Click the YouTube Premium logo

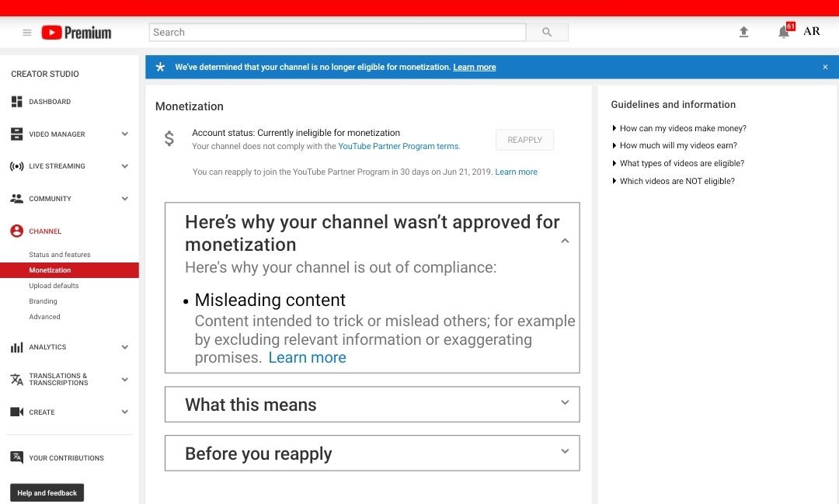point(76,33)
